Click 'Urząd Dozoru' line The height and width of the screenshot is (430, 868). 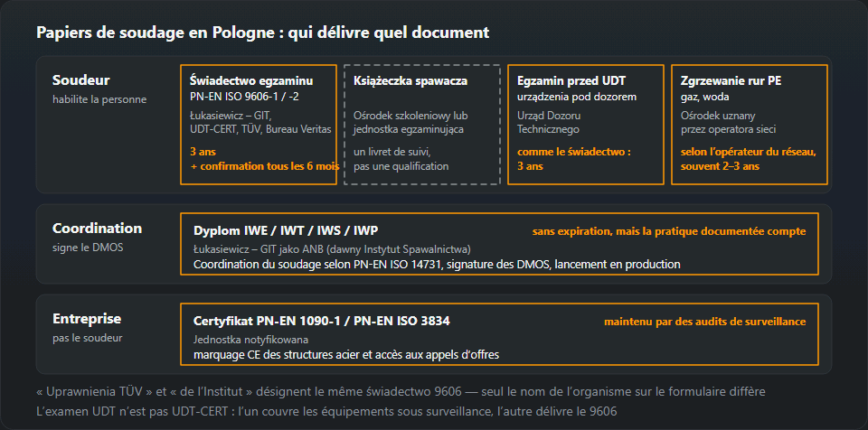click(549, 116)
